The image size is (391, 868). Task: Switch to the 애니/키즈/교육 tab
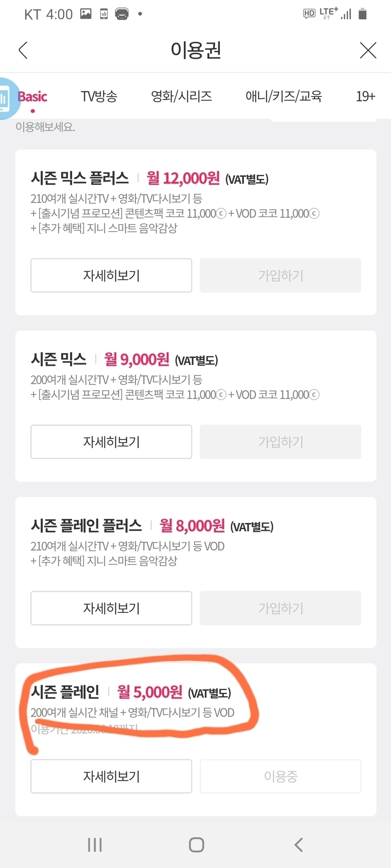(x=284, y=97)
